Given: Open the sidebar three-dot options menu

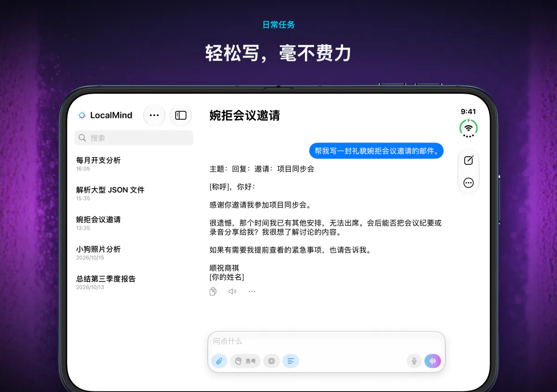Looking at the screenshot, I should (x=154, y=115).
